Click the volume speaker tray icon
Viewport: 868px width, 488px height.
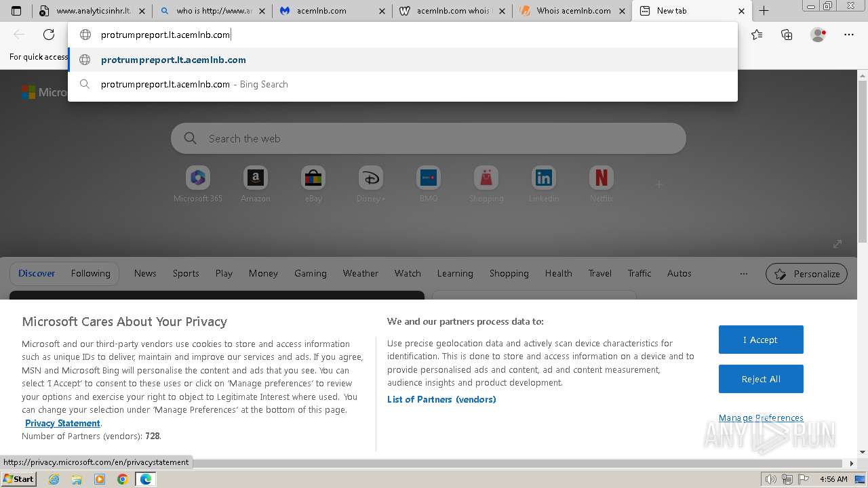click(770, 479)
